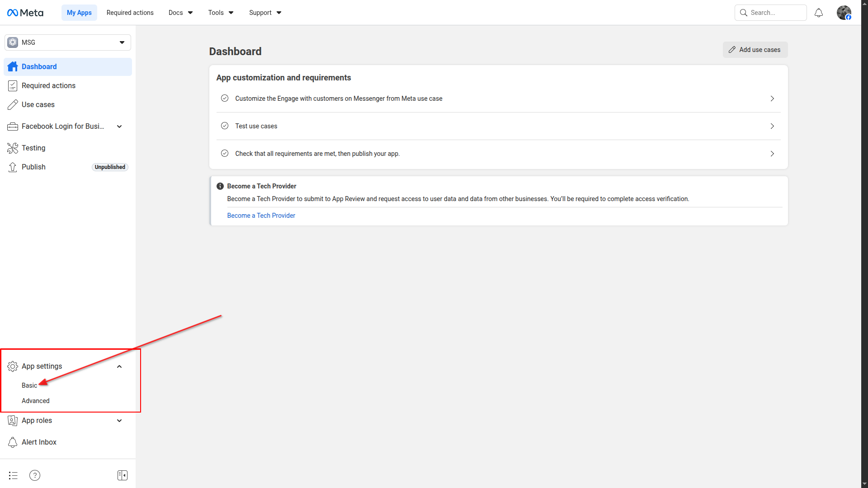Open the MSG app selector dropdown
868x488 pixels.
(x=68, y=42)
